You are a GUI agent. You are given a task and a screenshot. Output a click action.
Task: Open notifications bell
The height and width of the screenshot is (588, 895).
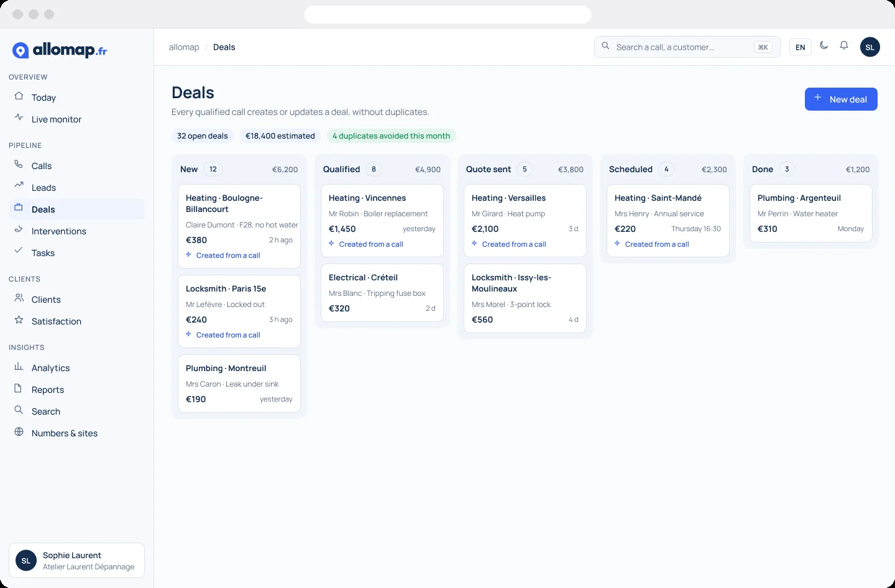pos(844,45)
